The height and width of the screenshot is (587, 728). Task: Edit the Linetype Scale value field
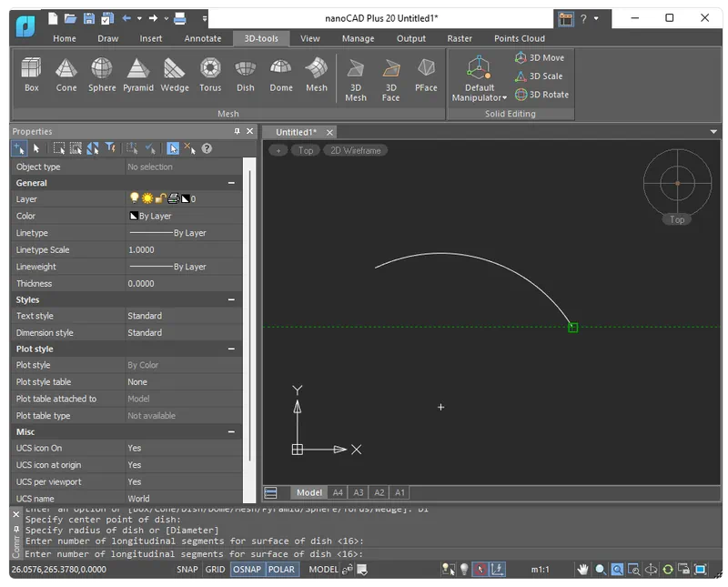pos(184,250)
